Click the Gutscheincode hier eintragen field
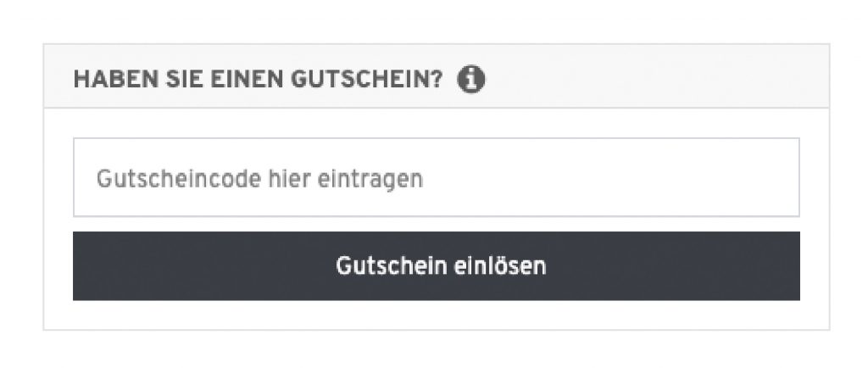868x368 pixels. [437, 177]
